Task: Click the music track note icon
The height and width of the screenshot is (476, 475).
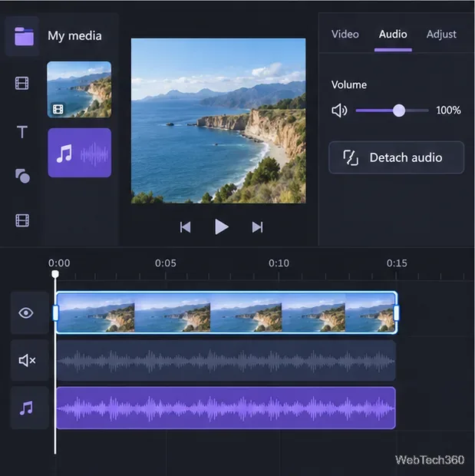Action: pyautogui.click(x=26, y=408)
